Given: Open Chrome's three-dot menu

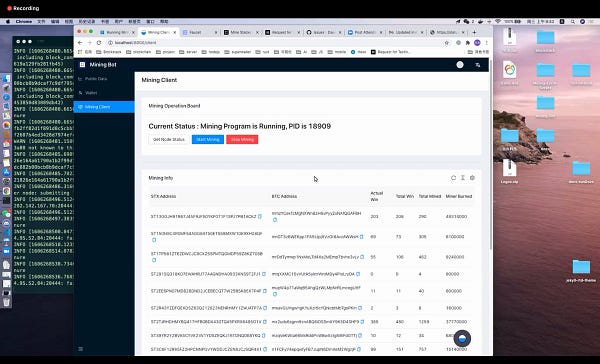Looking at the screenshot, I should tap(486, 43).
